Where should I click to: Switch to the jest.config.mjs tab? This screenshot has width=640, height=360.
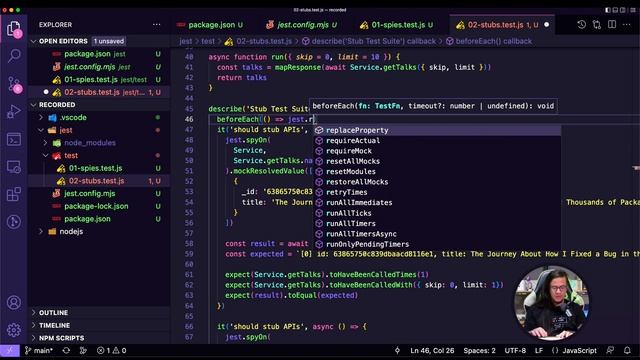click(301, 25)
